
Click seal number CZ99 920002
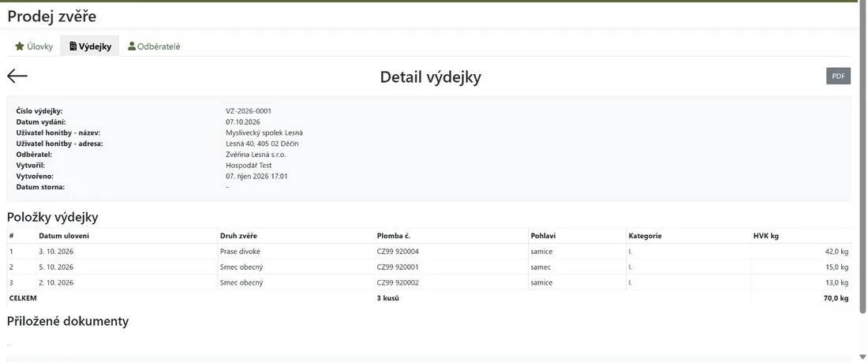click(398, 282)
